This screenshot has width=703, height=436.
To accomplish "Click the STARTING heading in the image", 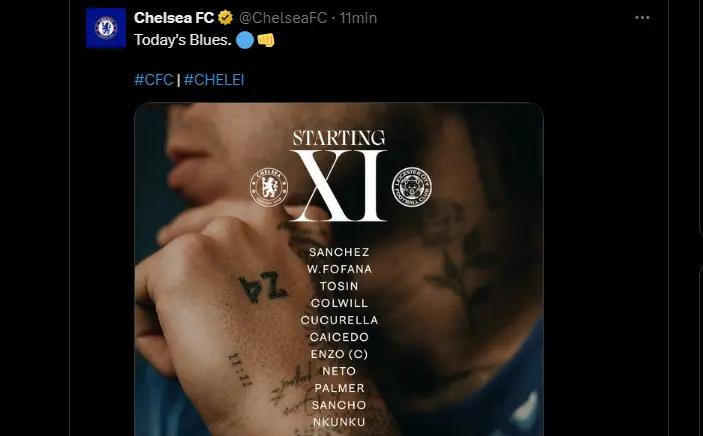I will 339,137.
